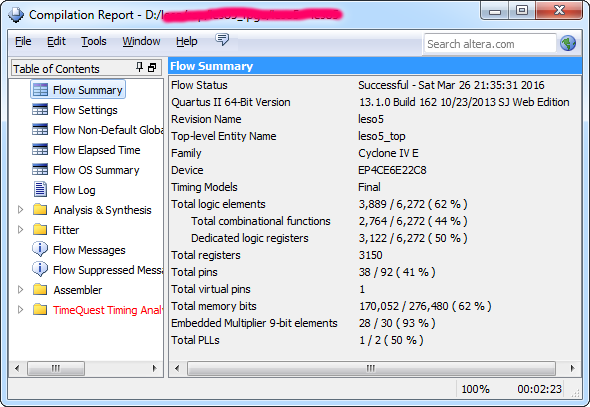Viewport: 590px width, 407px height.
Task: Click left arrow of Flow Summary scrollbar
Action: [177, 368]
